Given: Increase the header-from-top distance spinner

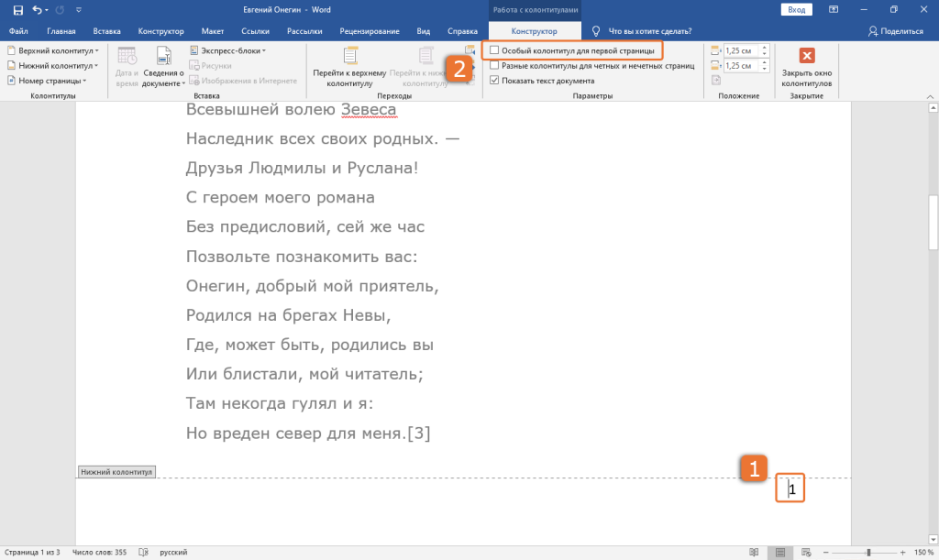Looking at the screenshot, I should pyautogui.click(x=764, y=48).
